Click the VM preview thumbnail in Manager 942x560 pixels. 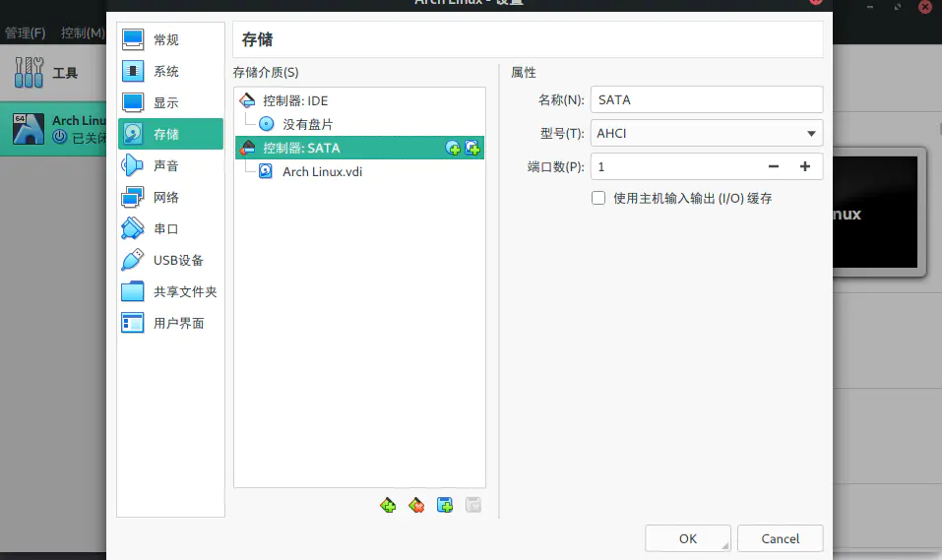click(x=875, y=213)
